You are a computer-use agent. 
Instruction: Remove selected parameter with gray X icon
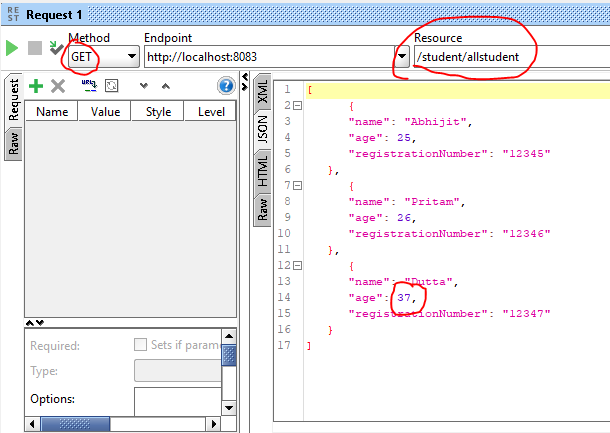(58, 86)
